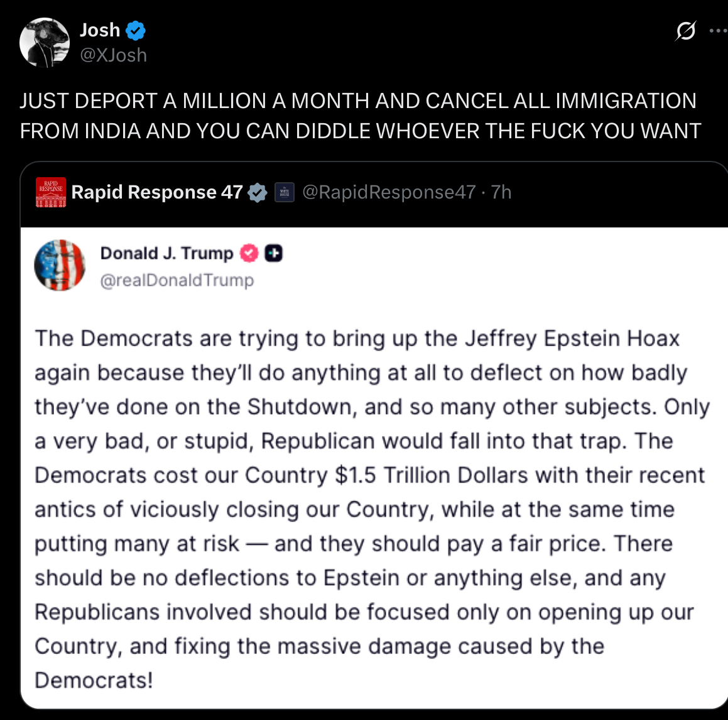The image size is (728, 720).
Task: Open the Josh display name link
Action: pyautogui.click(x=100, y=30)
